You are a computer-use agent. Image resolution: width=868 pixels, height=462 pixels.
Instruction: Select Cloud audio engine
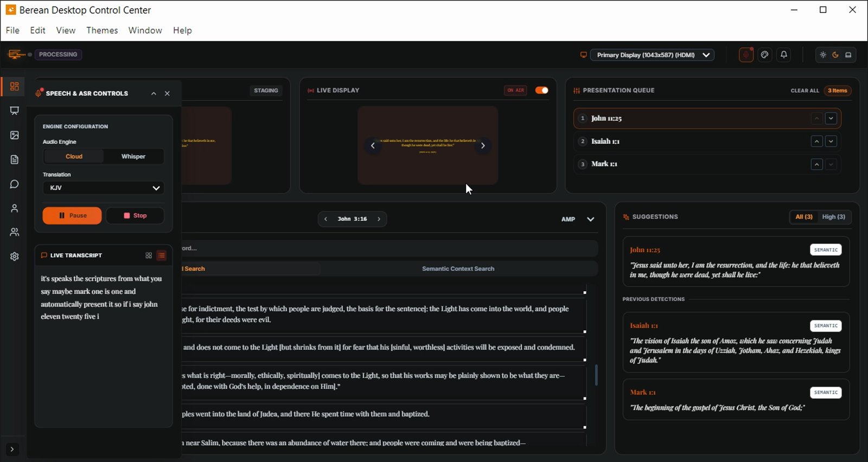pos(74,156)
